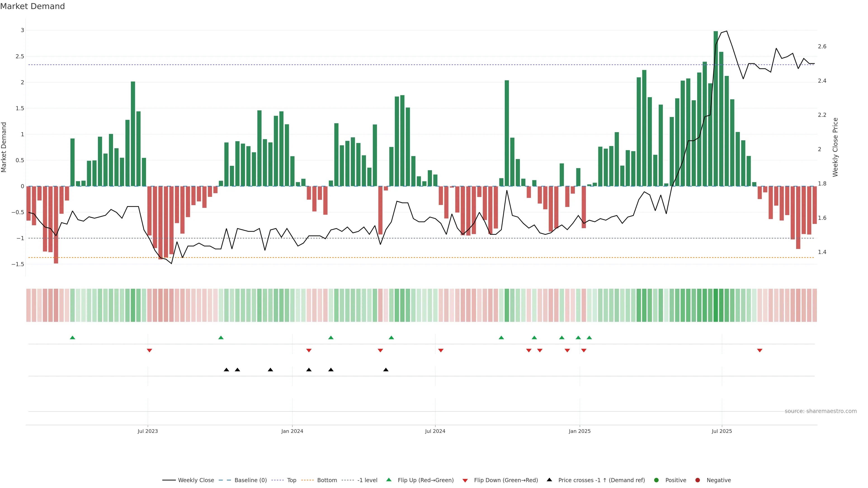Click the black Price crosses -1 legend triangle

pyautogui.click(x=549, y=480)
